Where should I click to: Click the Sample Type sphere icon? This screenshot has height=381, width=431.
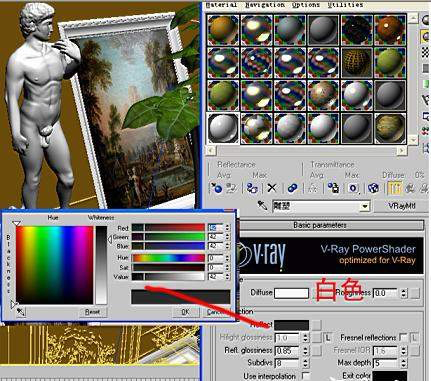(x=426, y=20)
